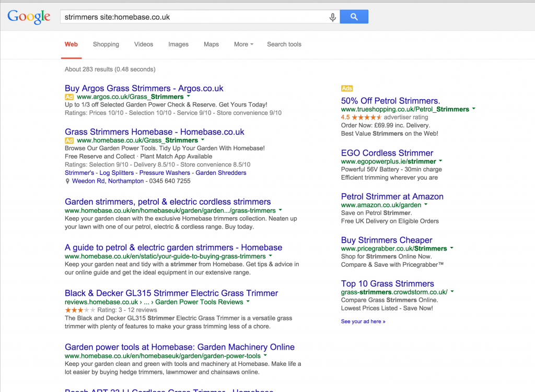Click Powerful 56V Battery - 30min charge text
Image resolution: width=535 pixels, height=392 pixels.
pyautogui.click(x=391, y=170)
